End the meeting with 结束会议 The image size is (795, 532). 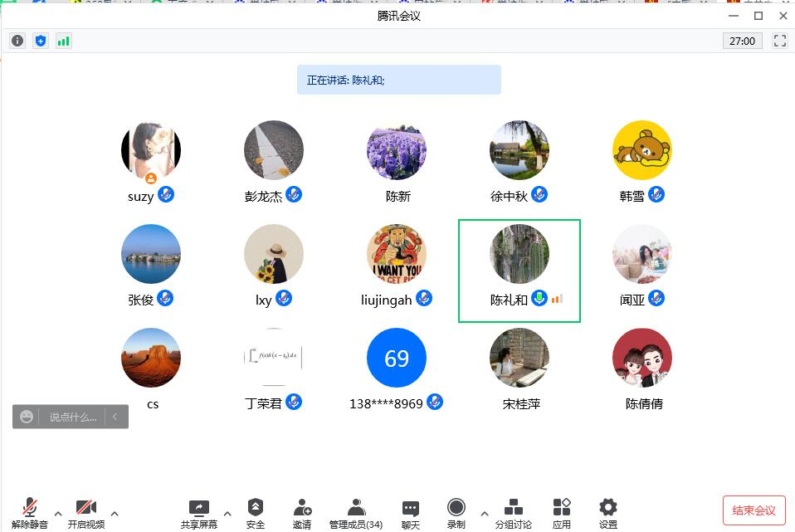click(x=754, y=510)
